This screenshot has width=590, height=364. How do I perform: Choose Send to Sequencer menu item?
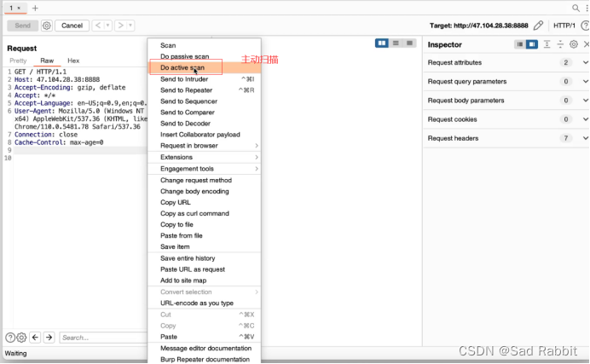(x=205, y=101)
